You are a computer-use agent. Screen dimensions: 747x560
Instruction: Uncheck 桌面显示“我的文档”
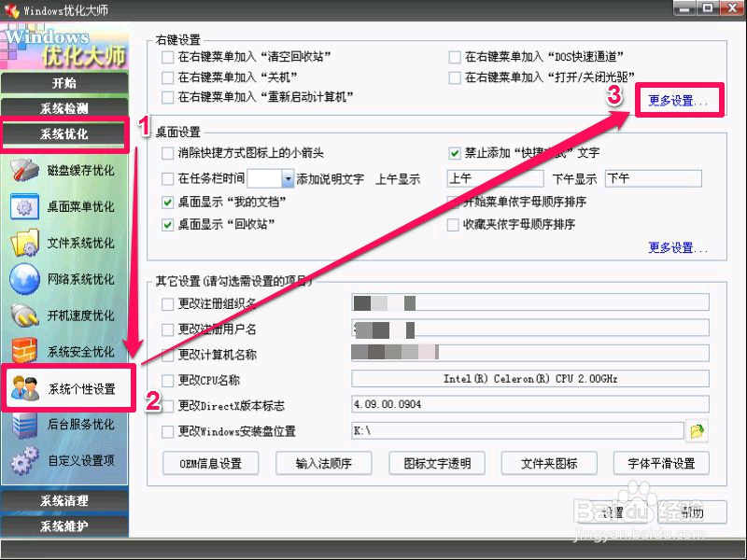168,203
